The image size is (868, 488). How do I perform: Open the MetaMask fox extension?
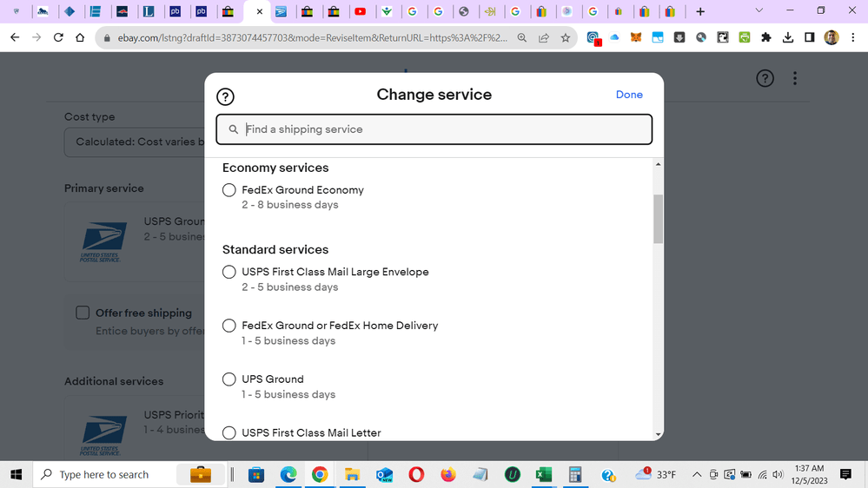pos(636,37)
